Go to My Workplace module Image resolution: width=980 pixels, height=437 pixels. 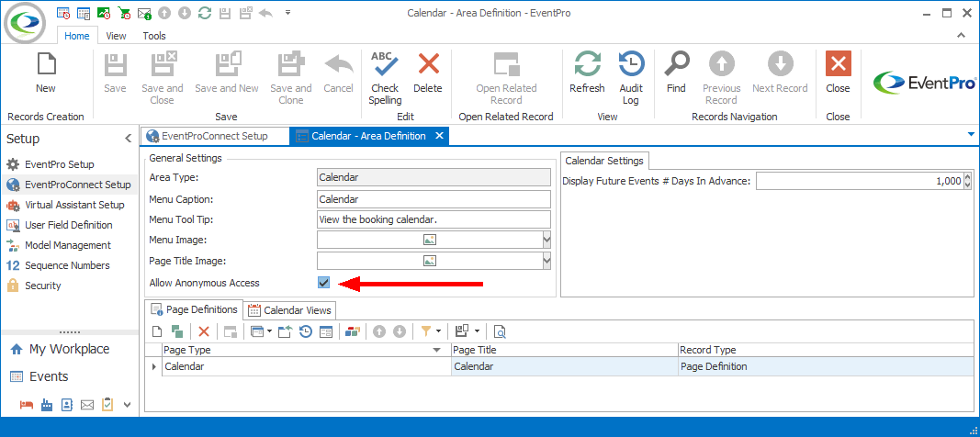69,349
